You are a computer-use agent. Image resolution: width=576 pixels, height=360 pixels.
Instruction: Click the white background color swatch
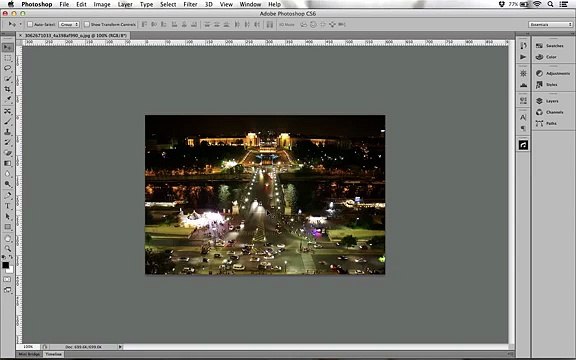pos(11,270)
